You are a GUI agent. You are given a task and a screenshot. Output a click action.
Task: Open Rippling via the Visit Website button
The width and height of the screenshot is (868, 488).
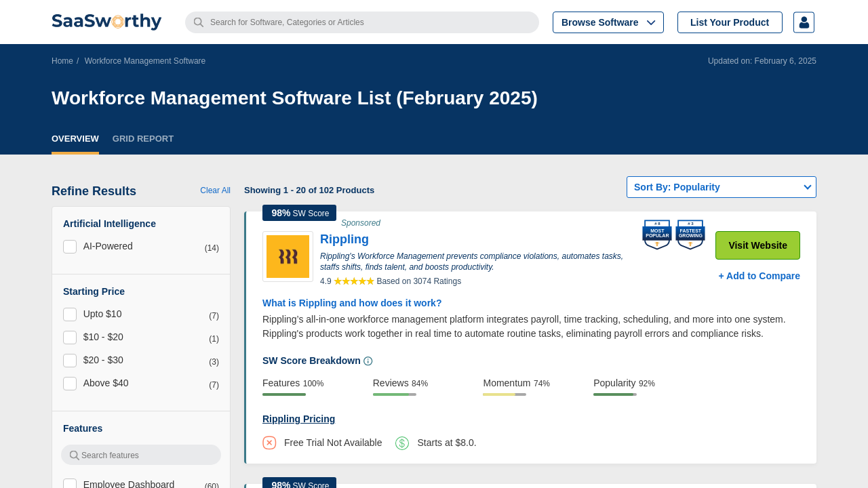point(757,245)
